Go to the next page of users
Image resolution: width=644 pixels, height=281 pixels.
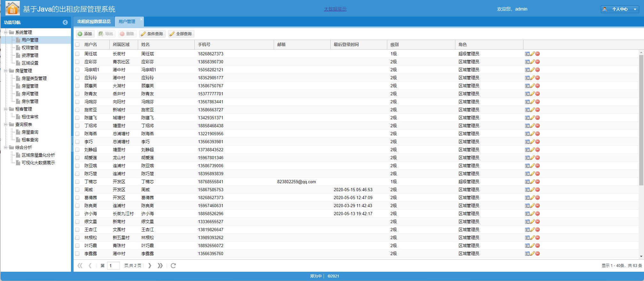(x=150, y=265)
